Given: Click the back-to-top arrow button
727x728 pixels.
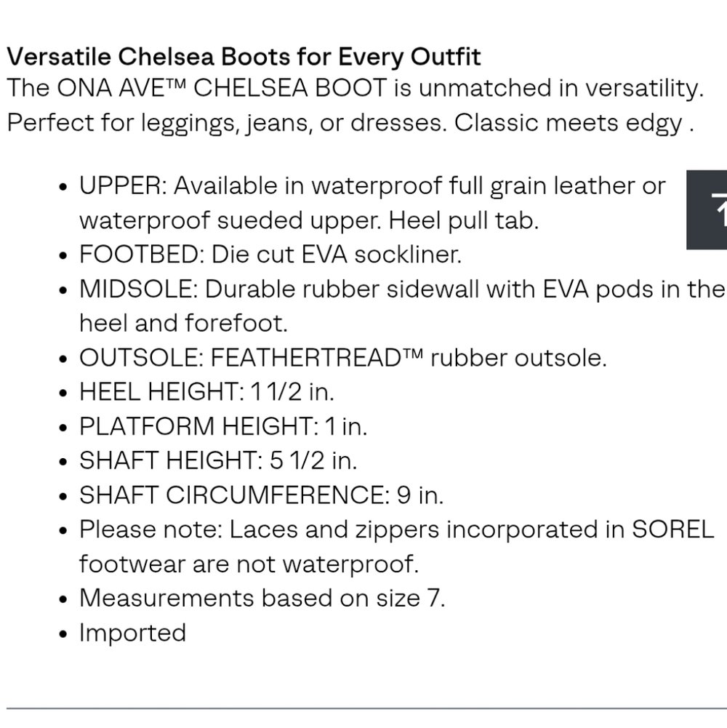Looking at the screenshot, I should (707, 210).
